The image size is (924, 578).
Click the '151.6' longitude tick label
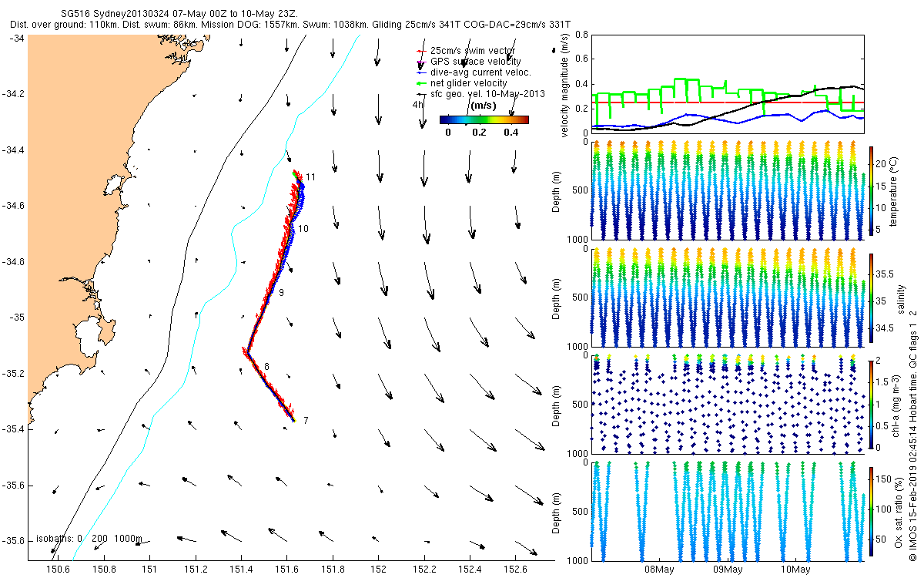[x=286, y=570]
